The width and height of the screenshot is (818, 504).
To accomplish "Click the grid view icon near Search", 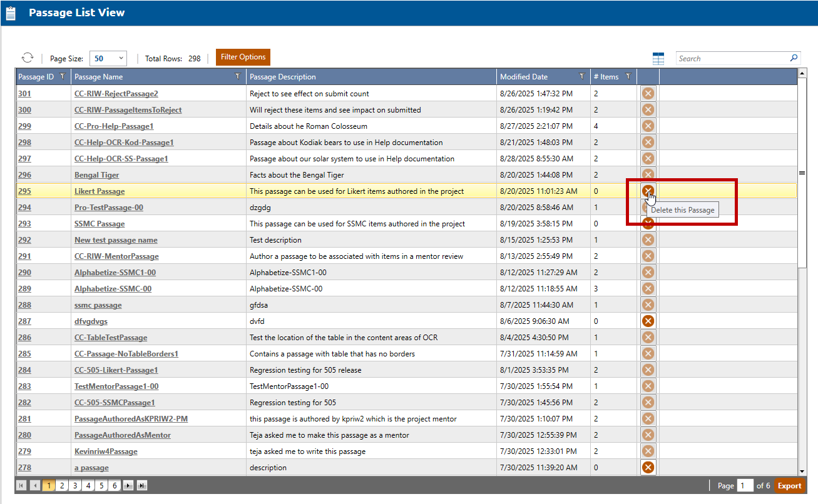I will coord(658,59).
